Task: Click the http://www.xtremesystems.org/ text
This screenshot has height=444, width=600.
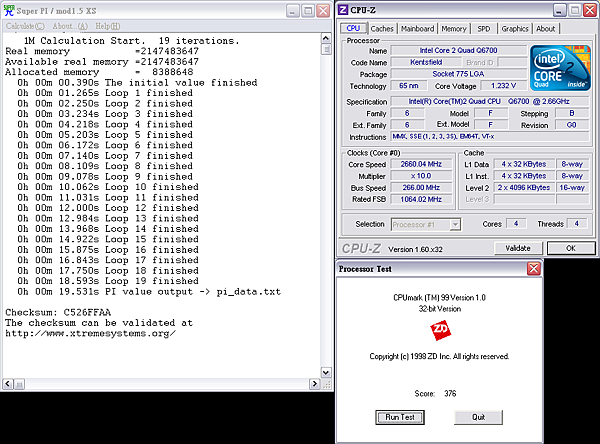Action: pos(91,333)
